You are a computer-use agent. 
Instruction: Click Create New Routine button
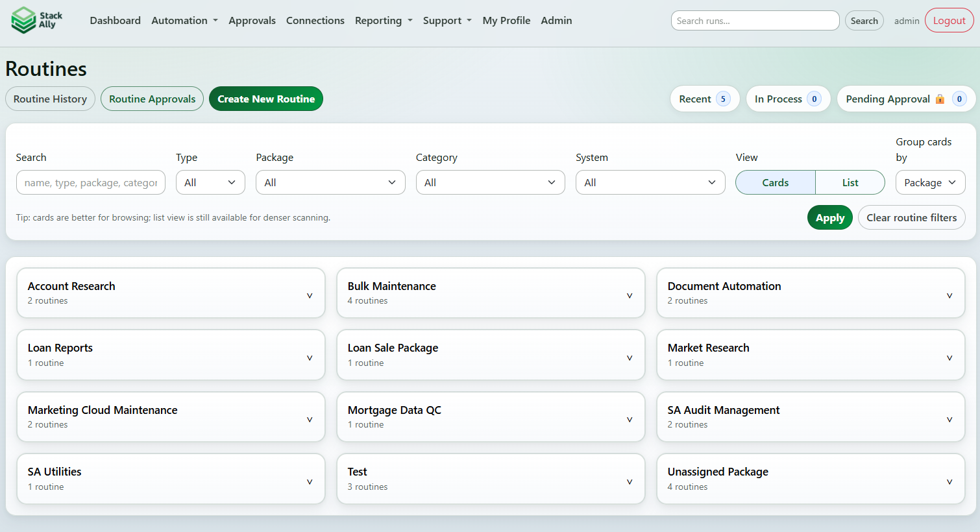click(266, 99)
